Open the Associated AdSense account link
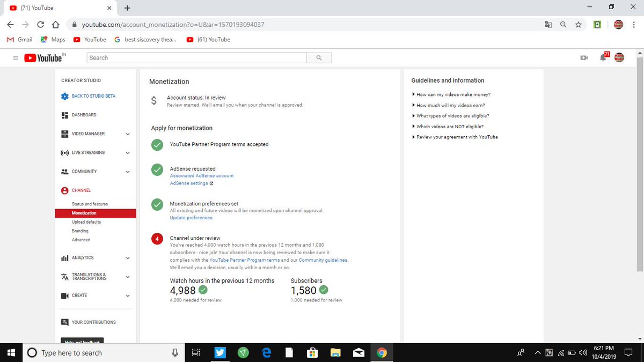 (202, 176)
